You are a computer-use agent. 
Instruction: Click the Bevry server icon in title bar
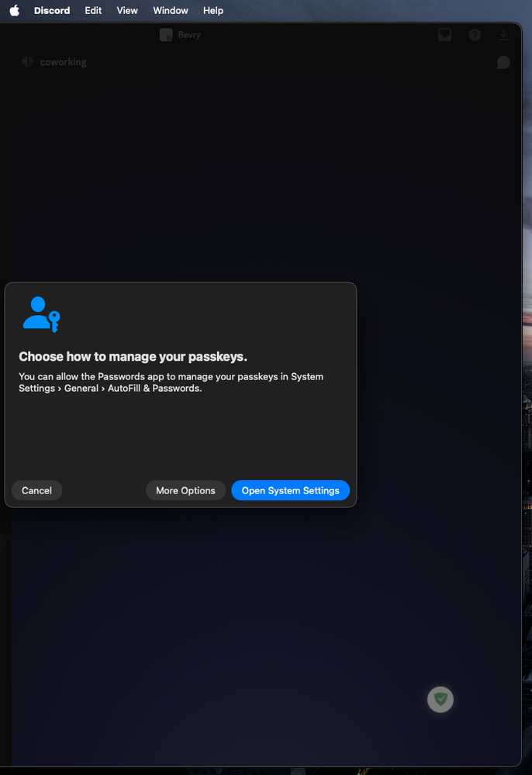165,35
